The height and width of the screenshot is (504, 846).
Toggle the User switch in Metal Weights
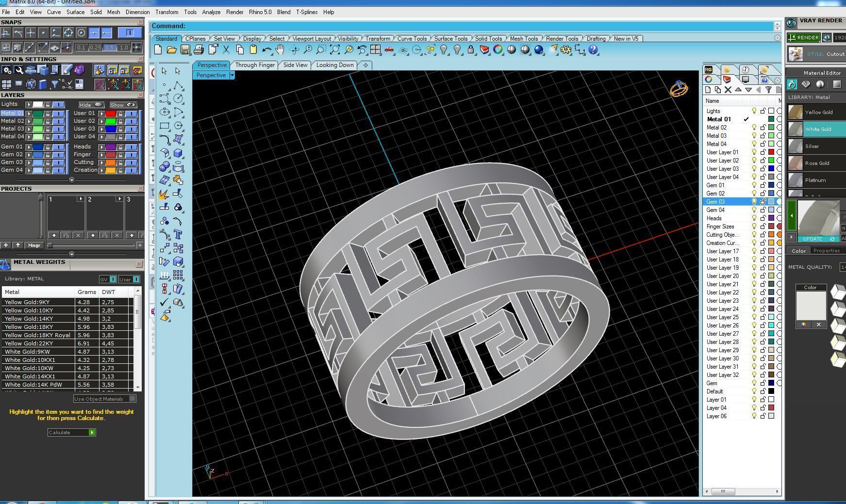coord(130,279)
